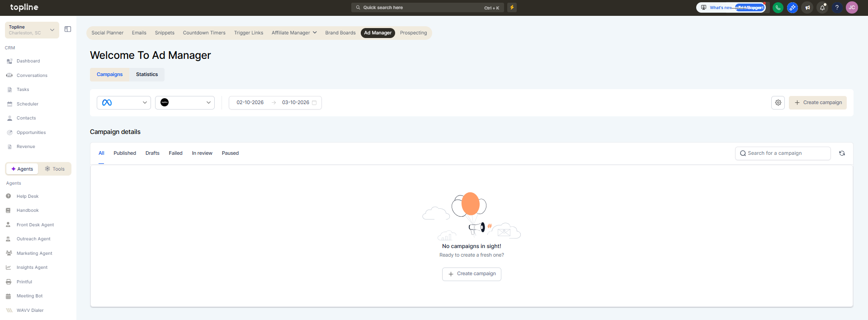Viewport: 868px width, 320px height.
Task: Open the Meta platform dropdown
Action: click(124, 103)
